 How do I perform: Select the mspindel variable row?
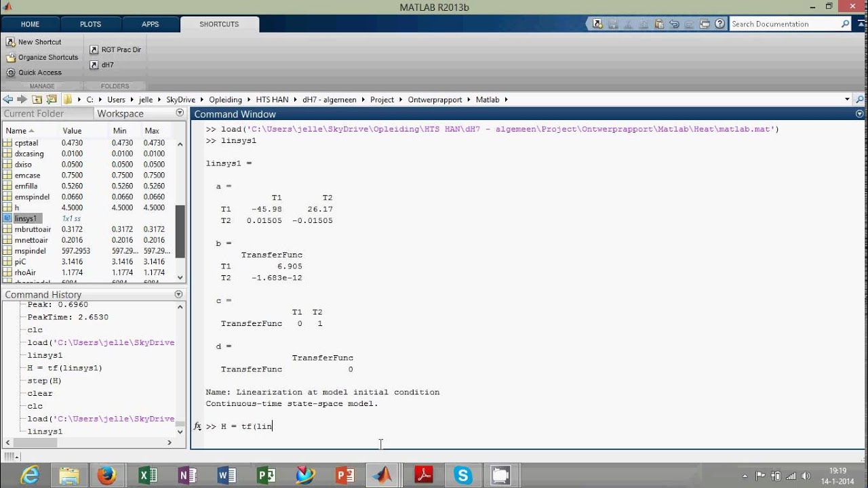coord(88,251)
